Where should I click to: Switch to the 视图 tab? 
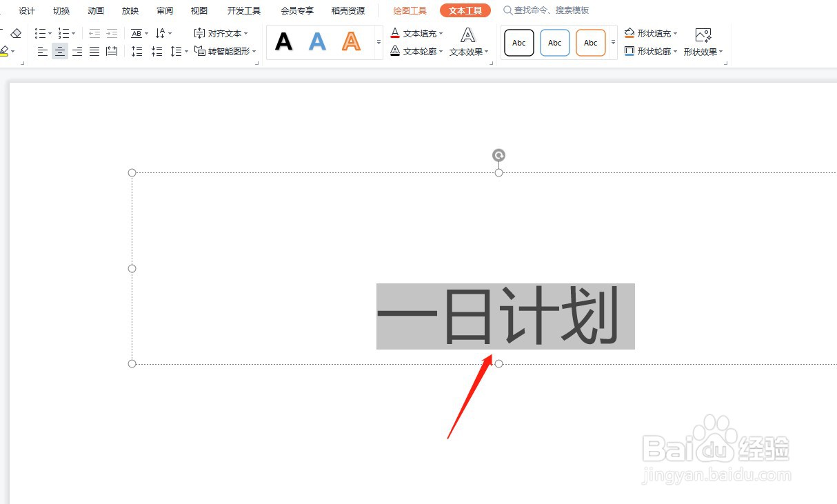click(199, 10)
